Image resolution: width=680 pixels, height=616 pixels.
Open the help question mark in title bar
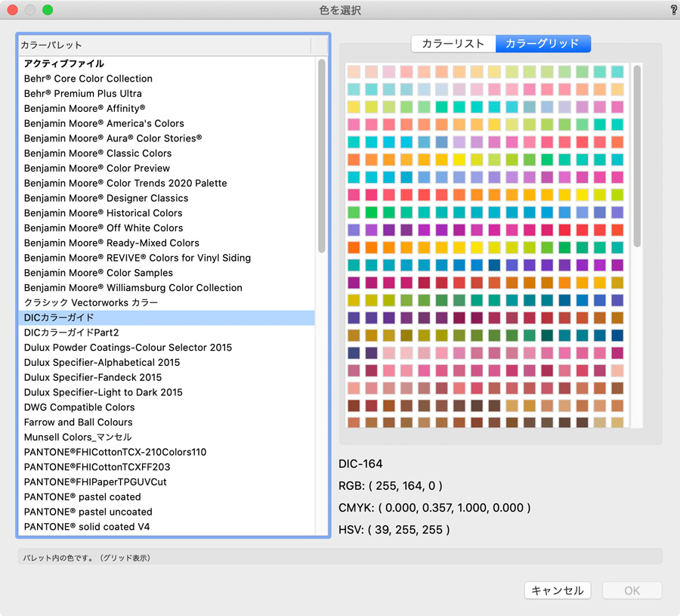point(673,10)
